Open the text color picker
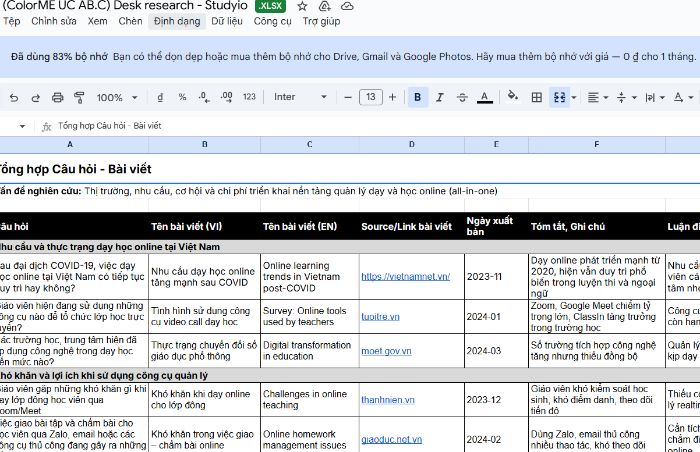Screen dimensions: 700x452 485,97
